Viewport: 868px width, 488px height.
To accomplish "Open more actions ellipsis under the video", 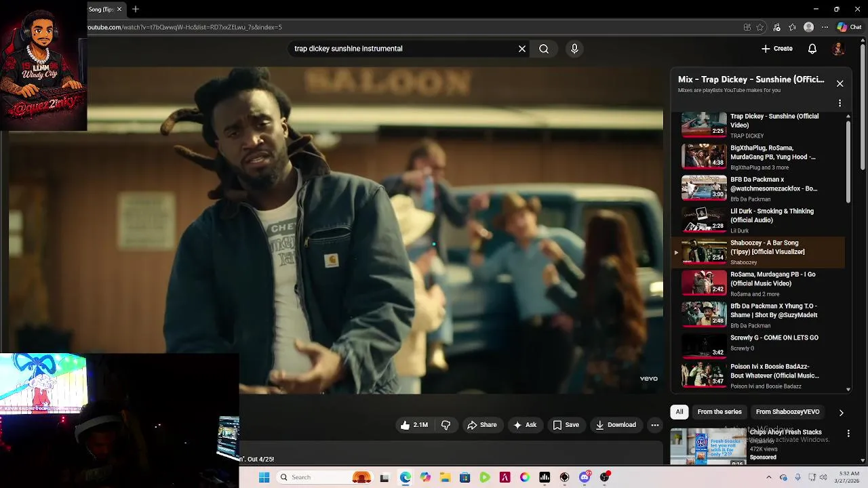I will [655, 425].
